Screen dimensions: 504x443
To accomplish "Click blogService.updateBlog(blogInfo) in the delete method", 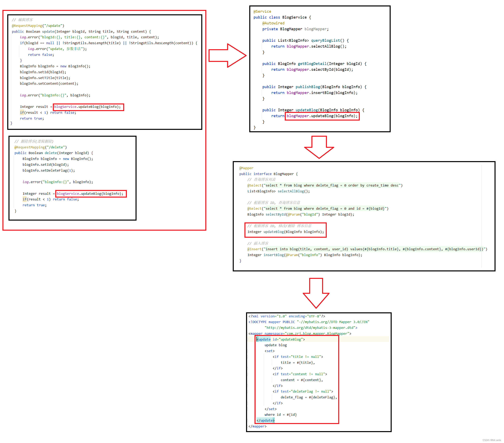I will (x=90, y=194).
